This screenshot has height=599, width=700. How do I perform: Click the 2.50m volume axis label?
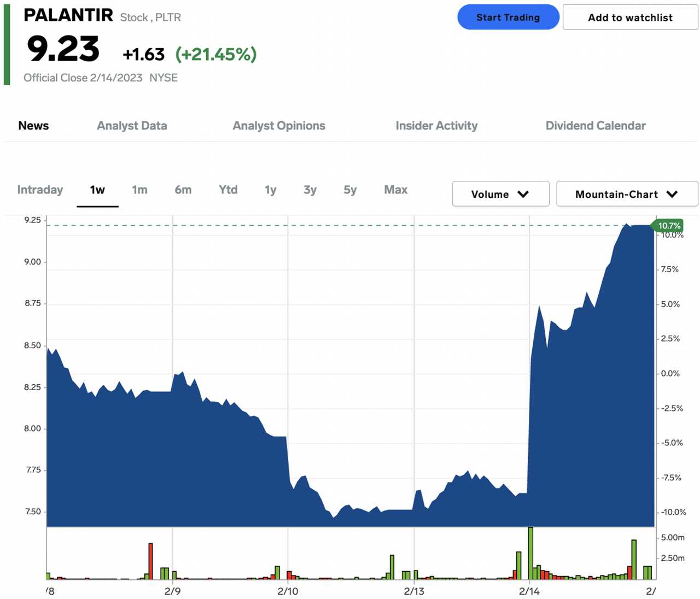pos(673,558)
